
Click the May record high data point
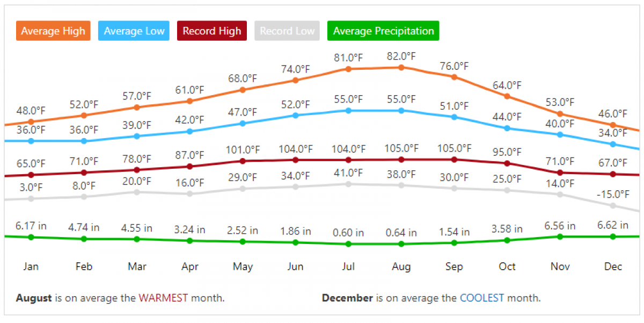(243, 161)
